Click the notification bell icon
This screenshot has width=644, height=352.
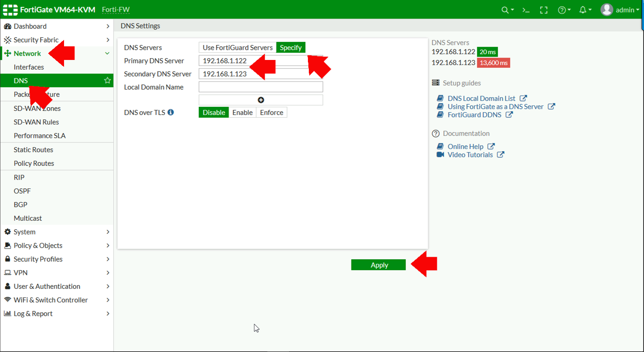583,10
